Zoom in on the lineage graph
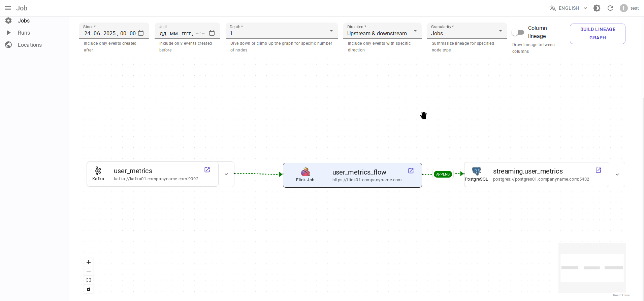This screenshot has height=301, width=644. pos(89,262)
